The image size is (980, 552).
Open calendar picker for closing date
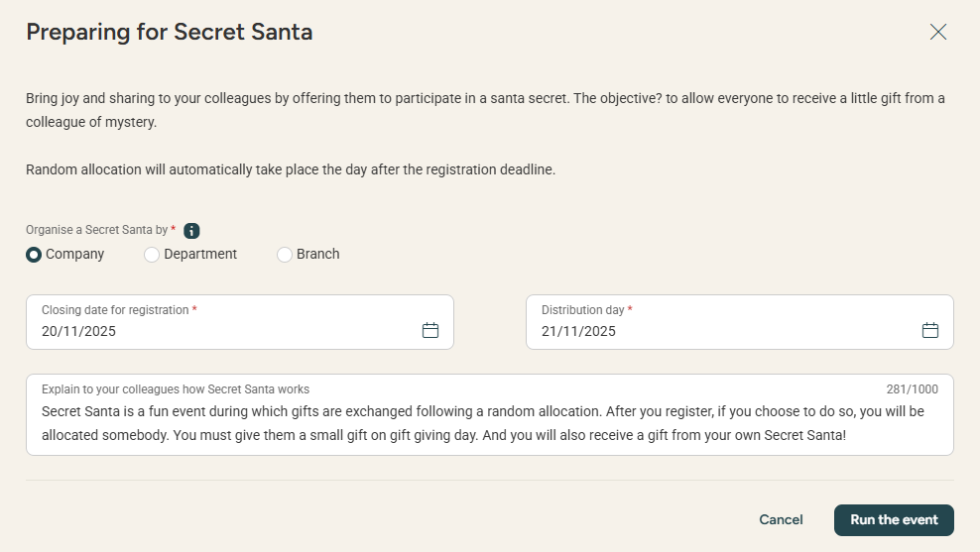point(430,331)
